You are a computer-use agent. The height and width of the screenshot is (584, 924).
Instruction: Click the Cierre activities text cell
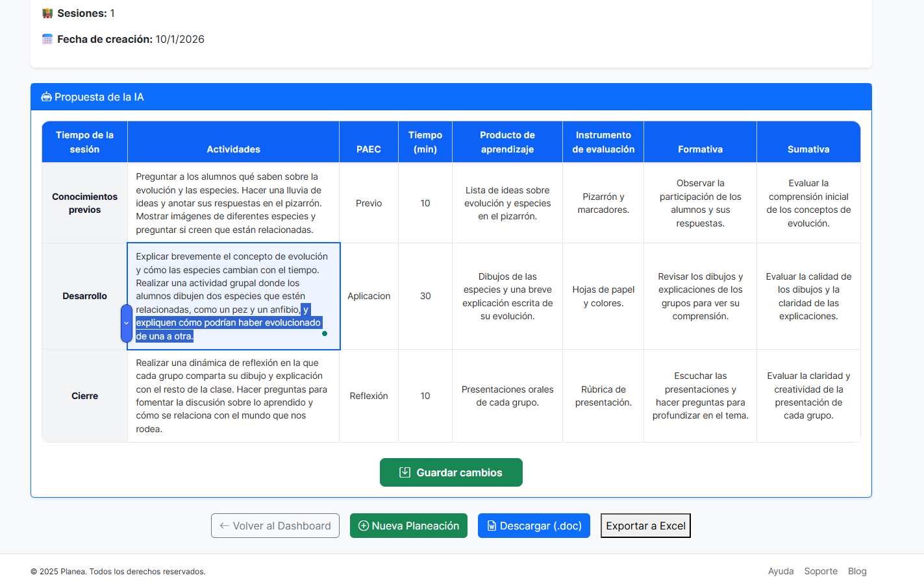tap(233, 396)
